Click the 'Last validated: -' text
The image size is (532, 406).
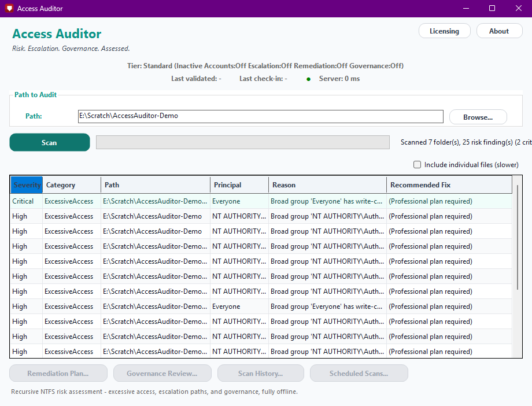click(196, 79)
